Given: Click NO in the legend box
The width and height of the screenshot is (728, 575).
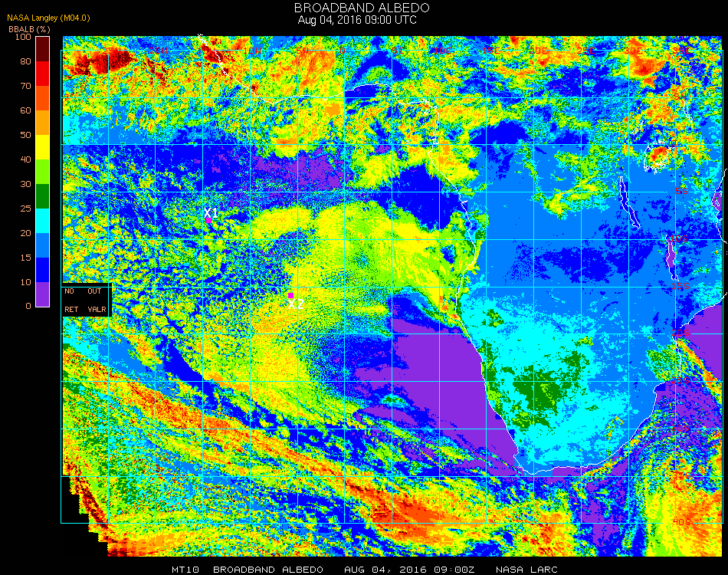Looking at the screenshot, I should pyautogui.click(x=69, y=291).
